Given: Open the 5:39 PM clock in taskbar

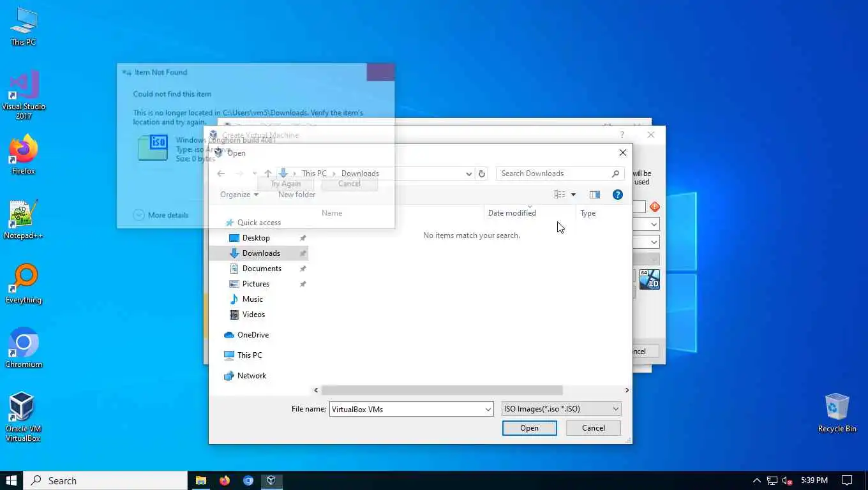Looking at the screenshot, I should pyautogui.click(x=814, y=480).
